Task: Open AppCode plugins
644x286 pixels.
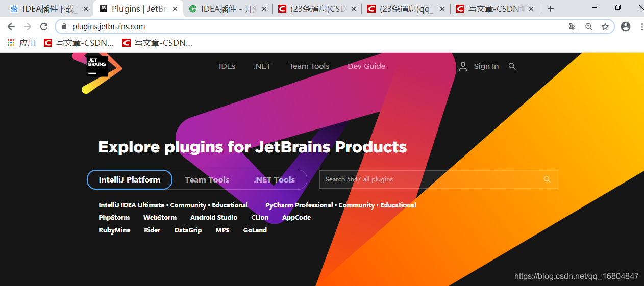Action: 296,217
